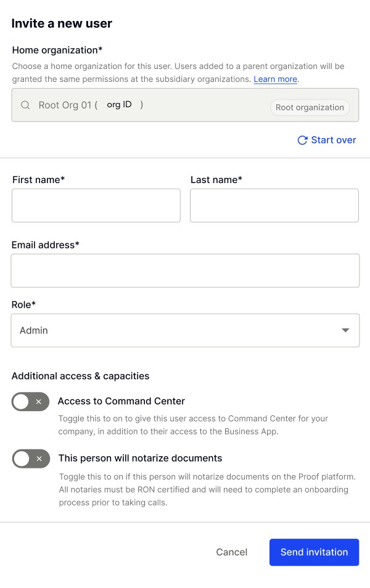This screenshot has width=370, height=588.
Task: Click the Email address field
Action: tap(185, 270)
